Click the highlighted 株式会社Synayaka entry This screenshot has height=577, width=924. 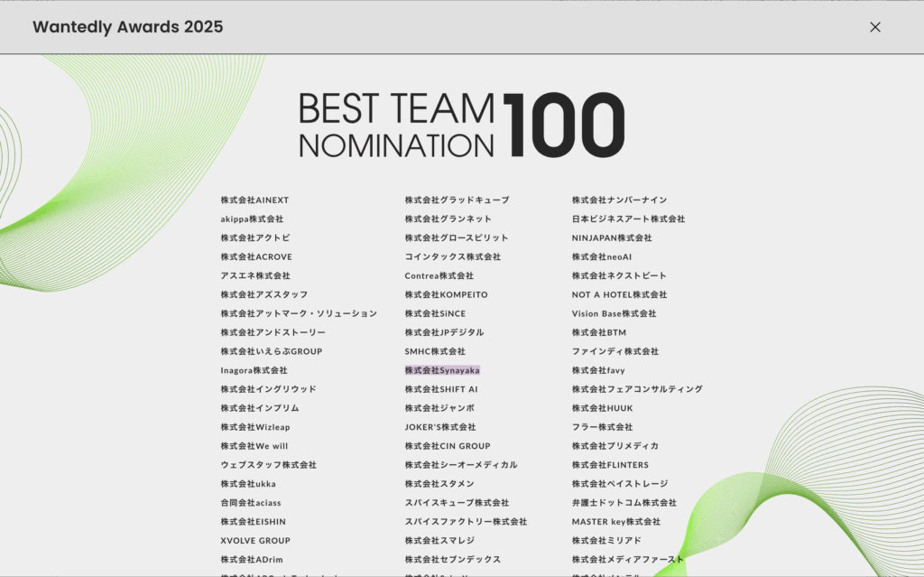442,370
